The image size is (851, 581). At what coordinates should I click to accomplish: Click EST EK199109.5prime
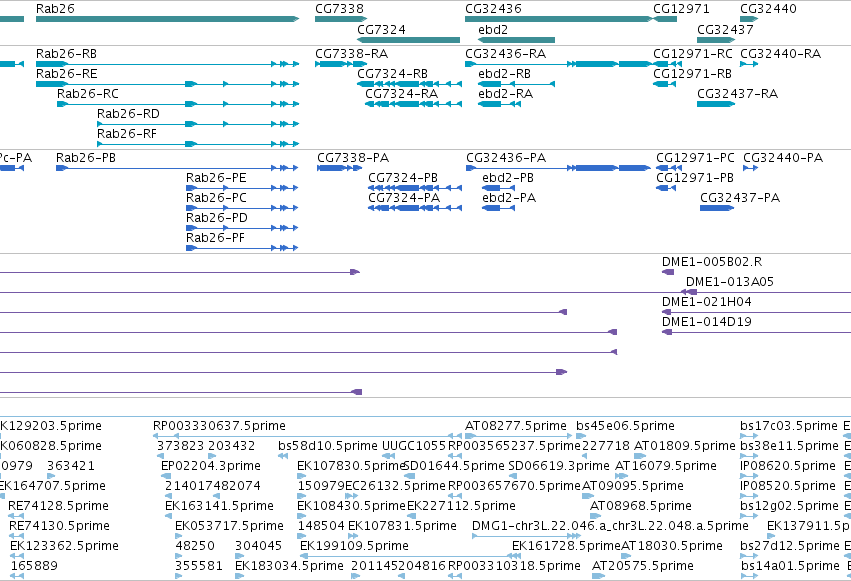coord(354,546)
